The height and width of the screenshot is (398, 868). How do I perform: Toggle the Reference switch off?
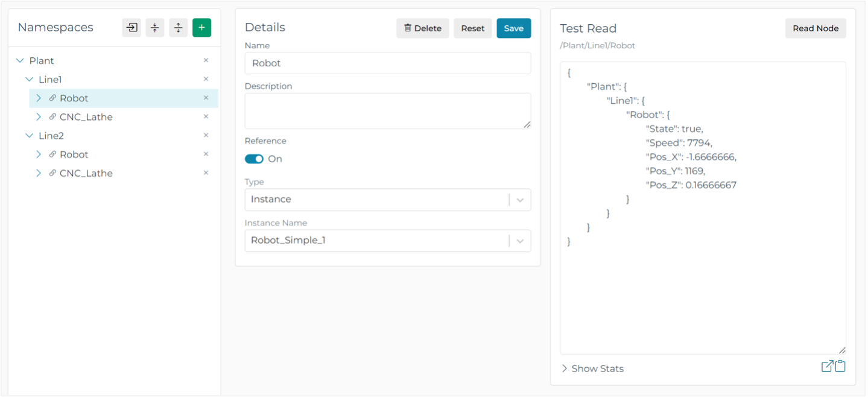point(254,159)
